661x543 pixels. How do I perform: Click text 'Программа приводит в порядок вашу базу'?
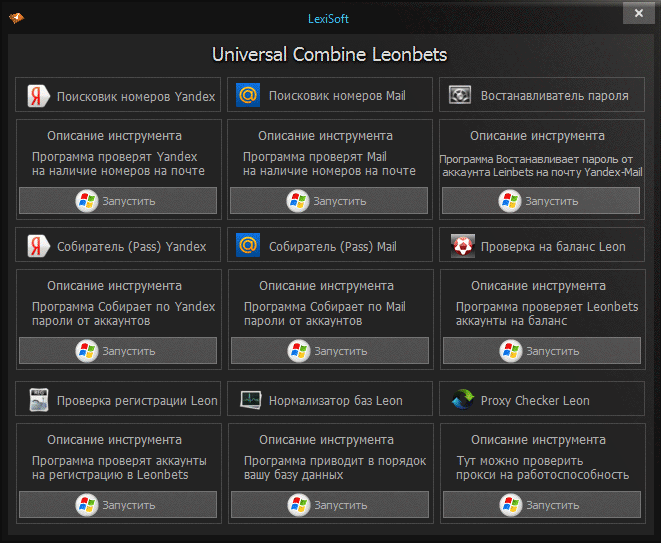[x=335, y=468]
